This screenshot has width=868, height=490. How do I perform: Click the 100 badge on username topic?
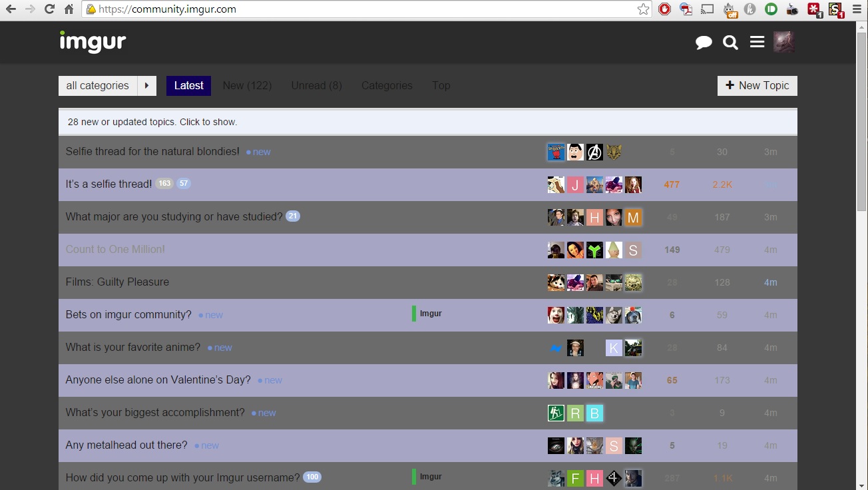pos(312,477)
